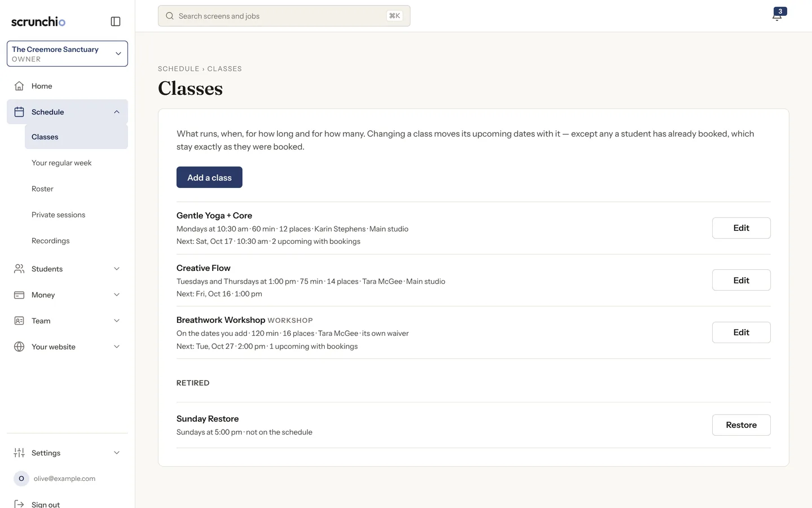Click the Breathwork Workshop title
The image size is (812, 508).
221,320
